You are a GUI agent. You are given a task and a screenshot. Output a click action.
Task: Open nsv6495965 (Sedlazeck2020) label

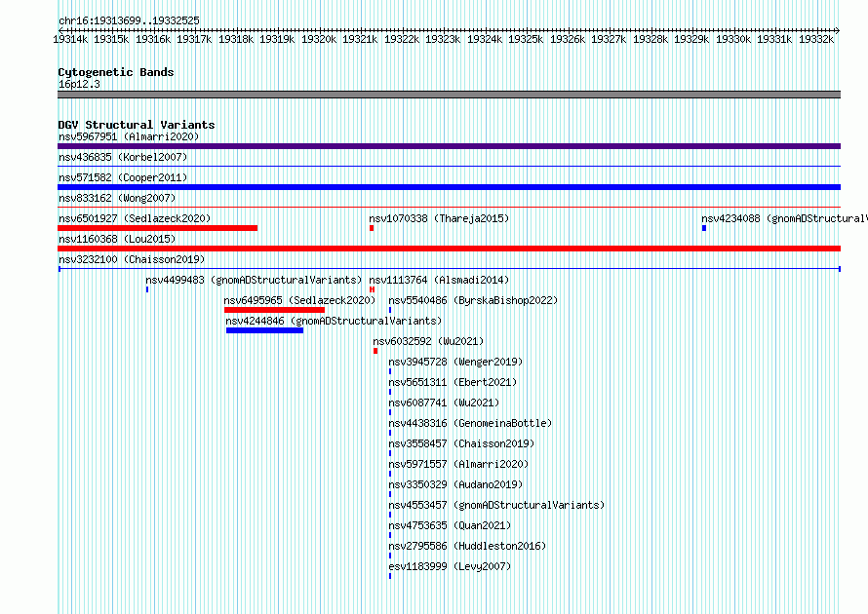(x=299, y=300)
